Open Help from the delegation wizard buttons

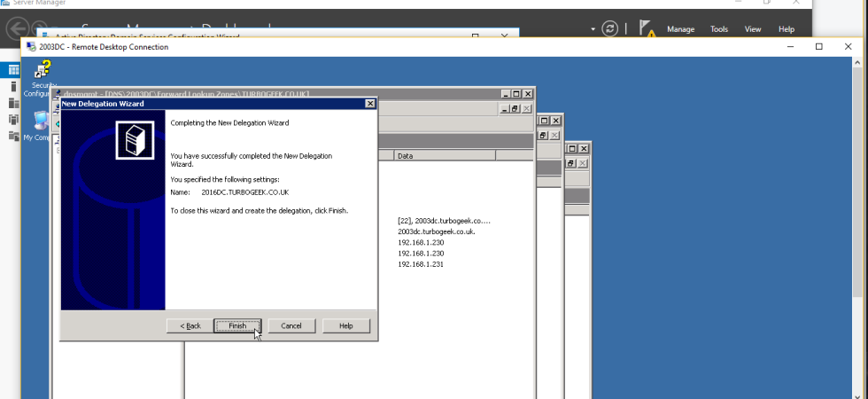point(346,326)
